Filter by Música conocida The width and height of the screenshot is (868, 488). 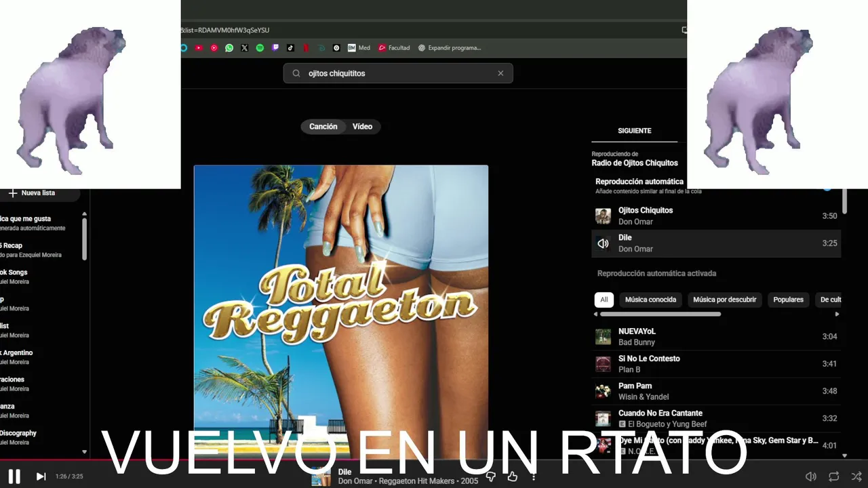coord(650,300)
